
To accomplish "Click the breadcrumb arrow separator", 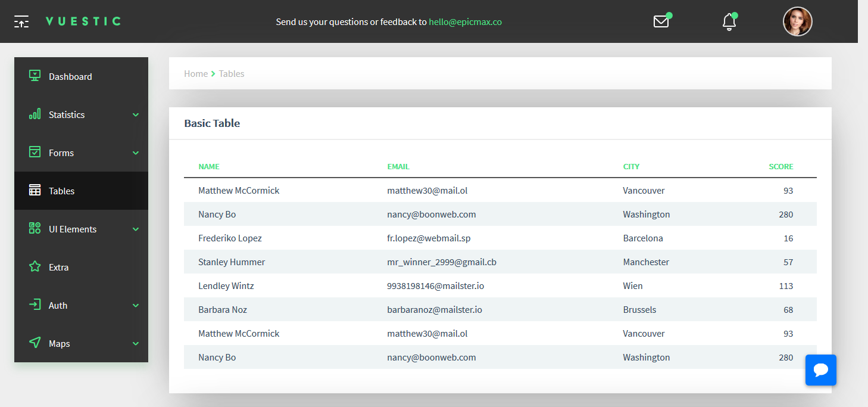I will pos(213,74).
